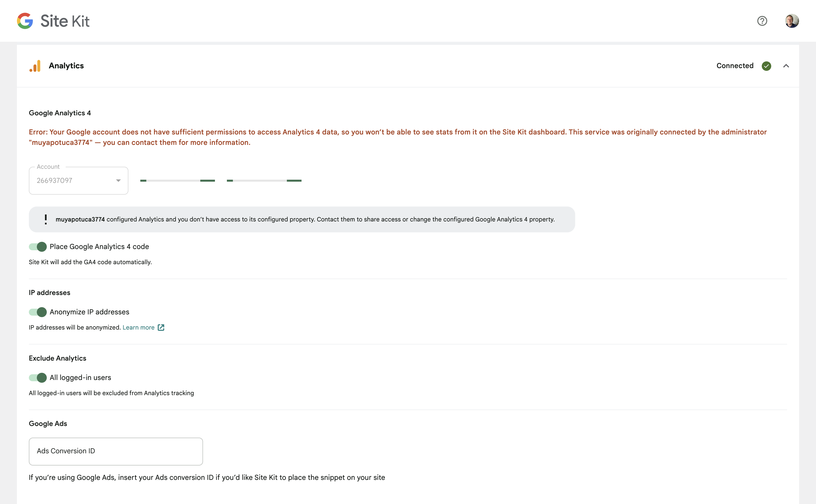Select the Analytics section header
The height and width of the screenshot is (504, 816).
tap(66, 66)
